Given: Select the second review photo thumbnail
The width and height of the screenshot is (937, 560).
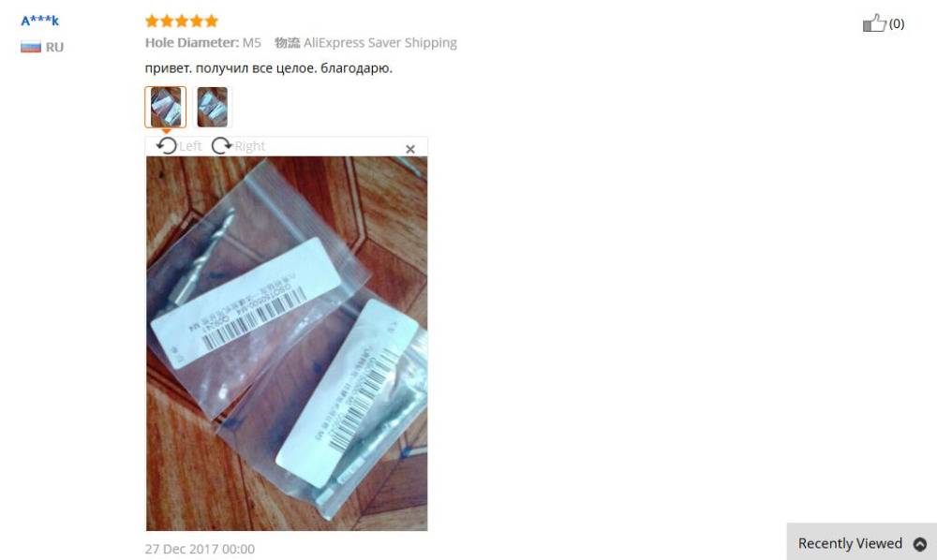Looking at the screenshot, I should (x=212, y=107).
